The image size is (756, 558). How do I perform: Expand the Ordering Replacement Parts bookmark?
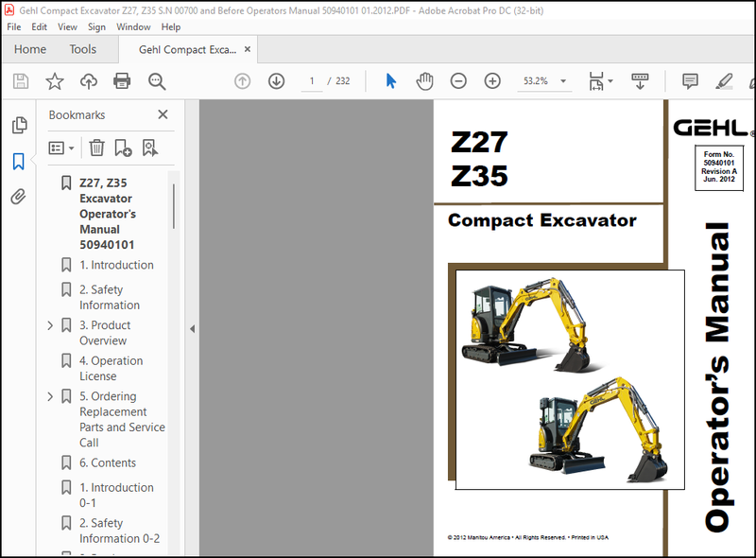point(50,396)
